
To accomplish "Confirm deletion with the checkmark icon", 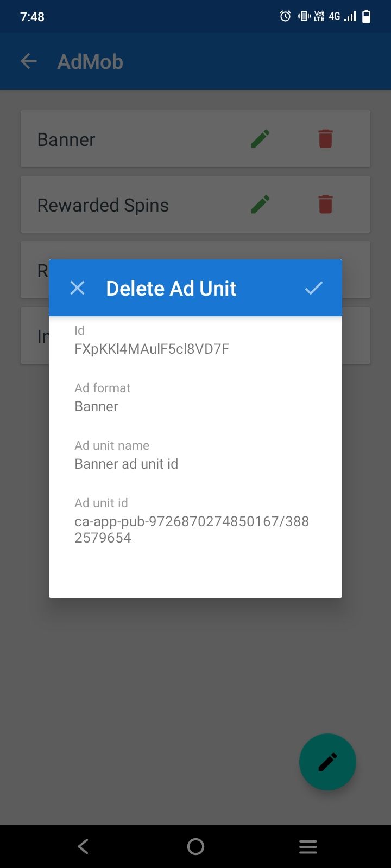I will (x=314, y=288).
